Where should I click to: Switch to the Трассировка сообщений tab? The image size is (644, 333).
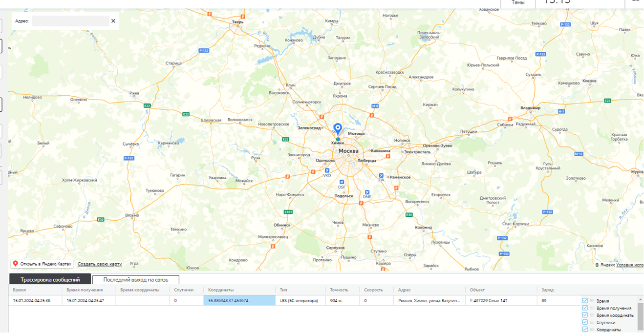50,280
